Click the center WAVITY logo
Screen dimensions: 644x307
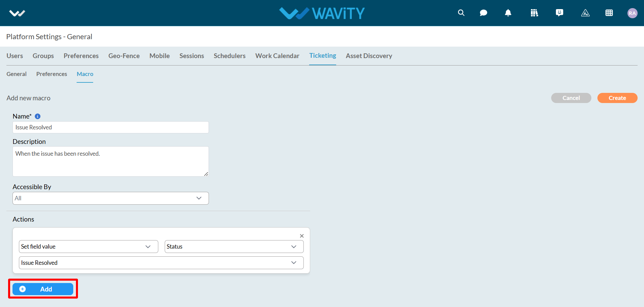[322, 13]
